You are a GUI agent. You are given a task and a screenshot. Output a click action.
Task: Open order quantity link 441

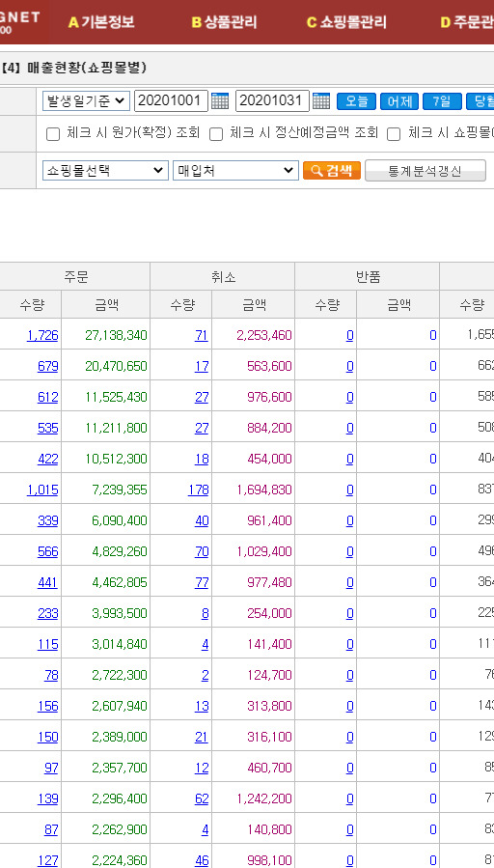pyautogui.click(x=48, y=583)
